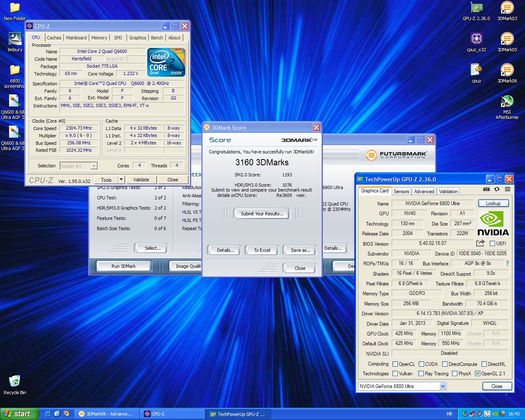The width and height of the screenshot is (525, 420).
Task: Select the New Folder desktop icon
Action: coord(15,11)
